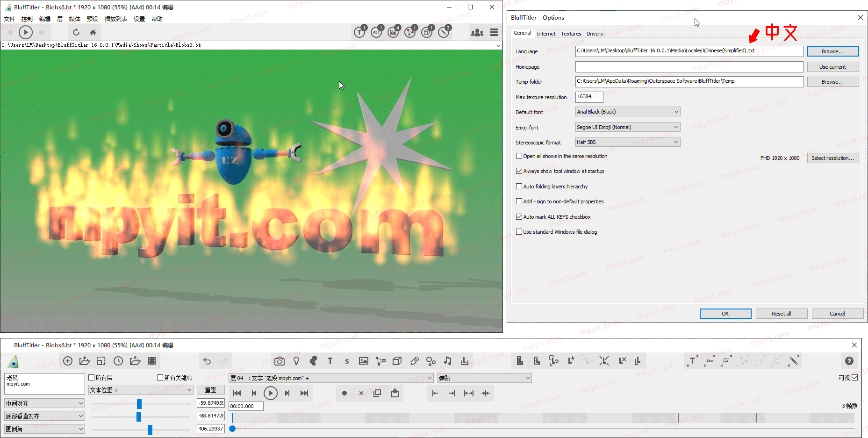Enable Use standard Windows file dialog
Viewport: 868px width, 438px height.
click(519, 232)
